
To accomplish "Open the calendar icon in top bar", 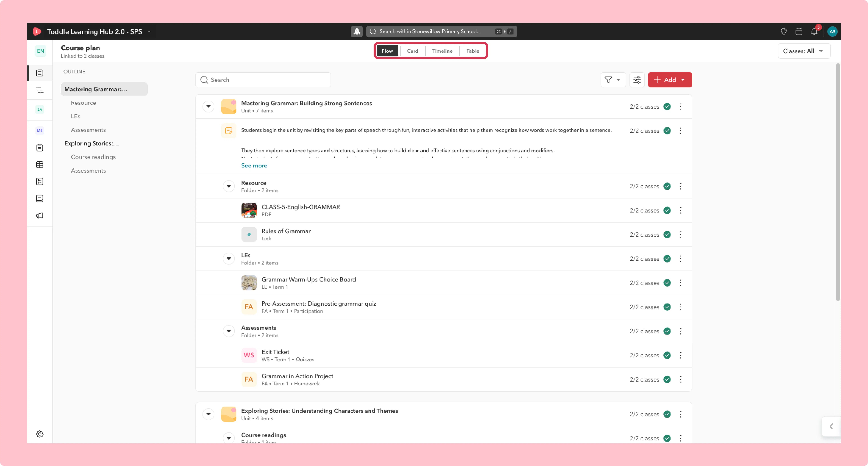I will click(799, 31).
